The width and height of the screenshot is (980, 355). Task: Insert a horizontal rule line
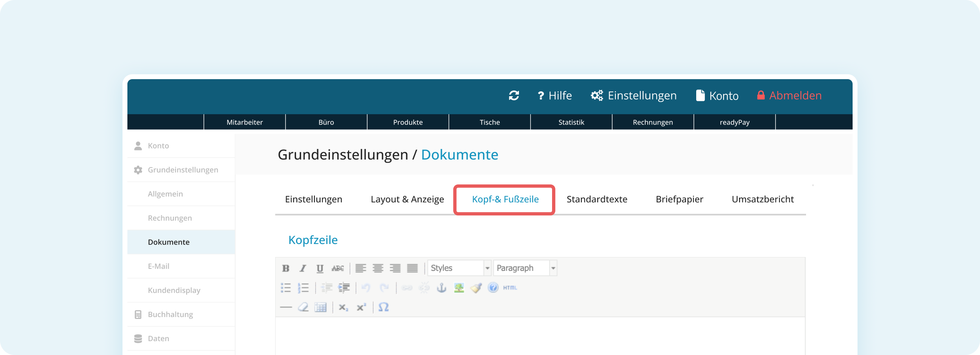point(286,307)
